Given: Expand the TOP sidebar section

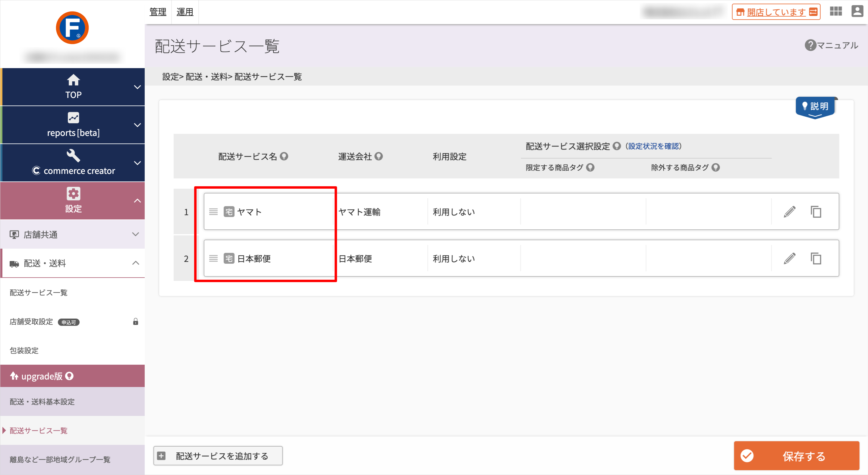Looking at the screenshot, I should (x=73, y=87).
